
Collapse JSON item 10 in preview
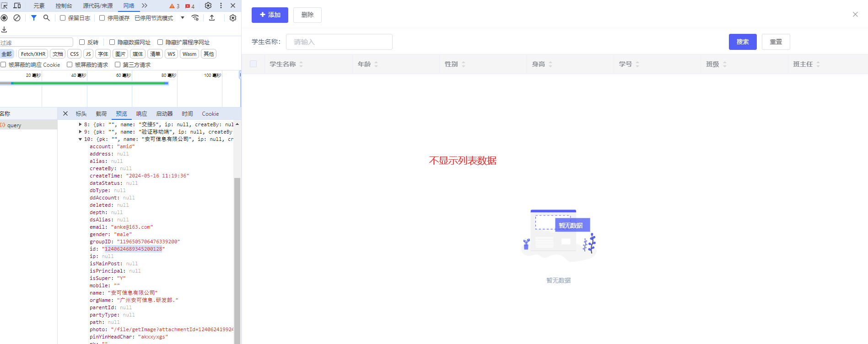(80, 139)
